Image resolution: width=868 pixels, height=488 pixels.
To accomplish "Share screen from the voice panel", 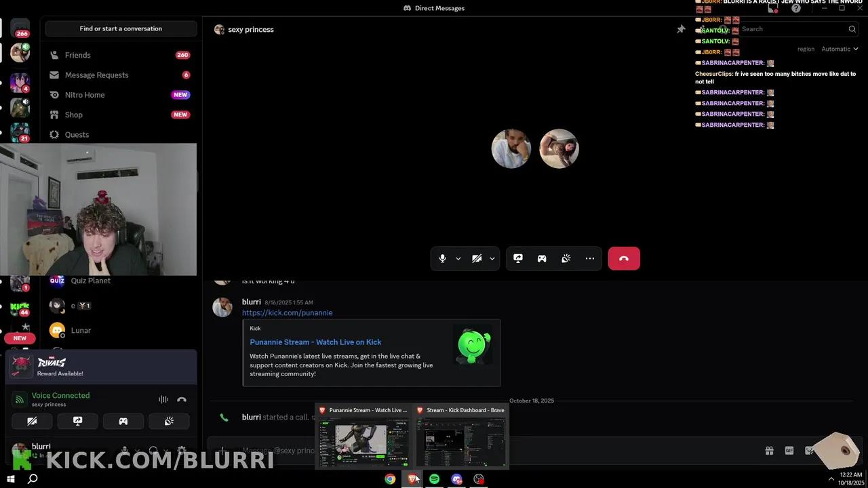I will coord(77,421).
